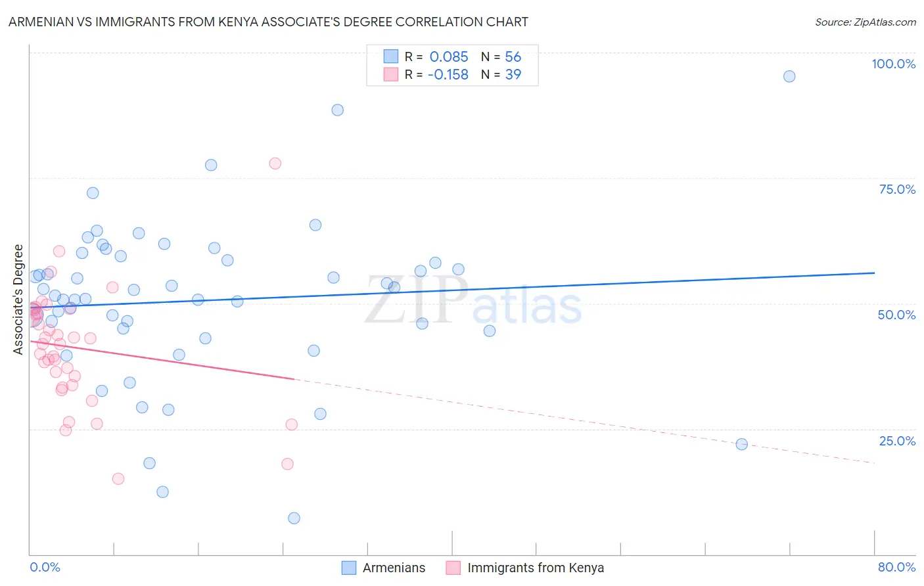Click the 80.0% x-axis label
The width and height of the screenshot is (924, 586).
[896, 567]
